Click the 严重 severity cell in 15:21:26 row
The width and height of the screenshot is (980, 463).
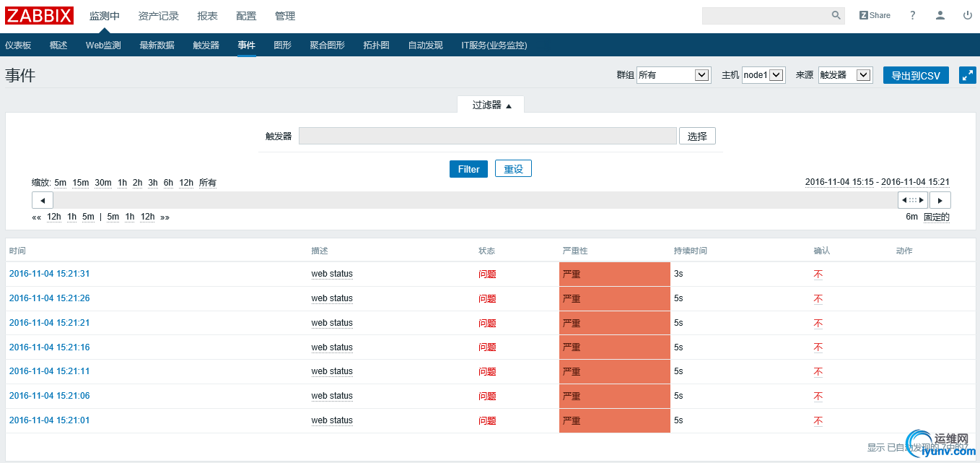tap(615, 298)
